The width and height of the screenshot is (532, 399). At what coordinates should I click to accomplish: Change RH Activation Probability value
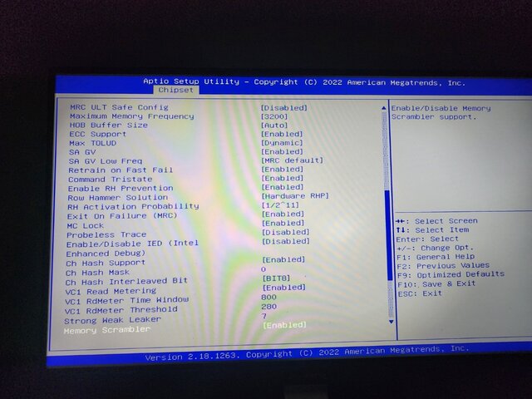coord(279,205)
